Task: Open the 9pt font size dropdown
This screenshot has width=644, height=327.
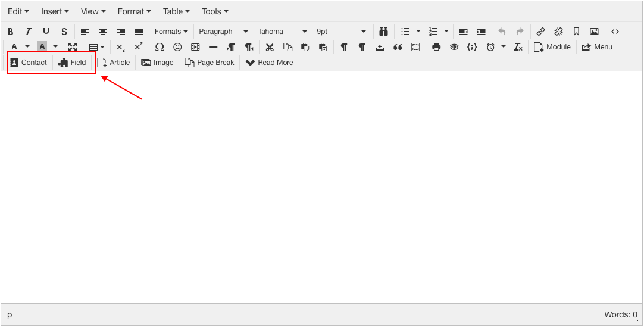Action: point(341,32)
